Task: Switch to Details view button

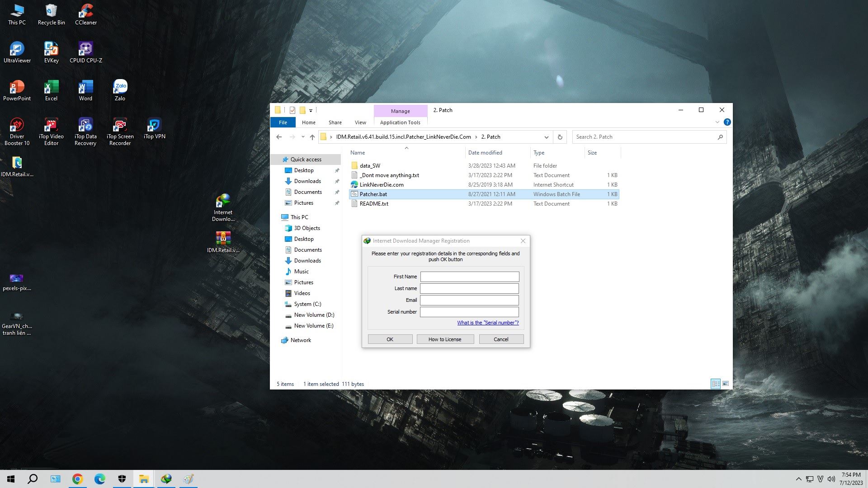Action: 716,384
